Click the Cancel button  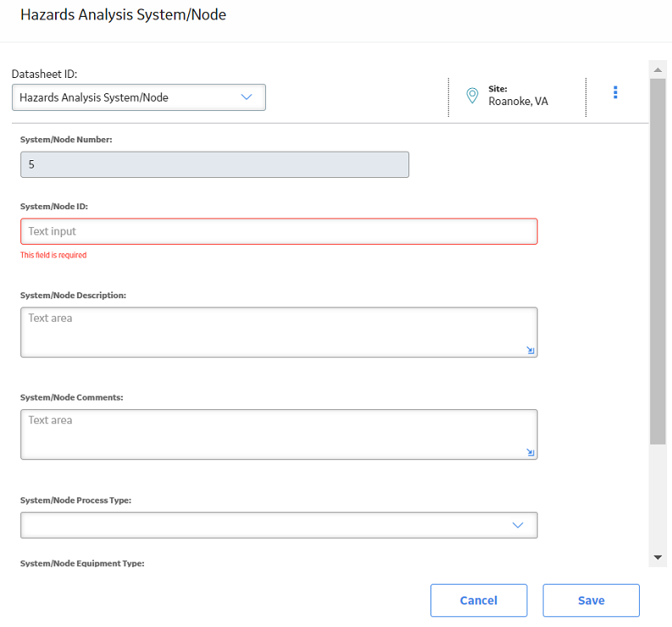click(479, 600)
